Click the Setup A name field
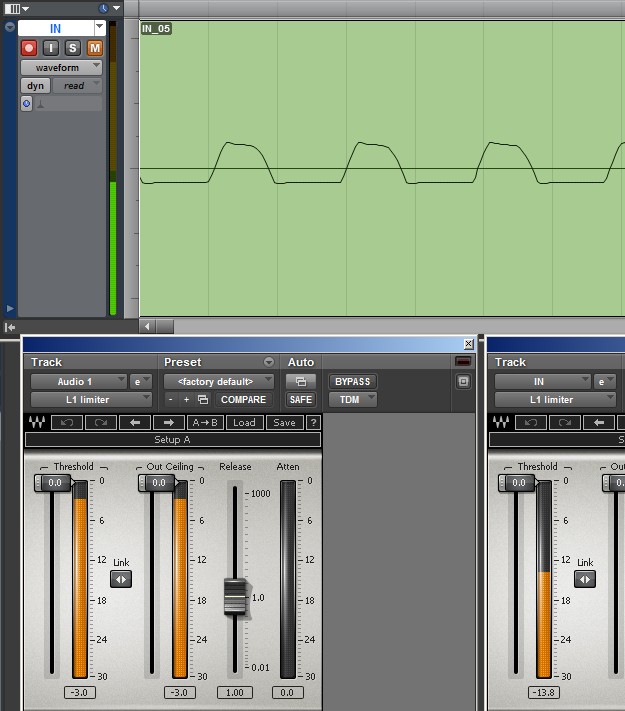 coord(172,439)
